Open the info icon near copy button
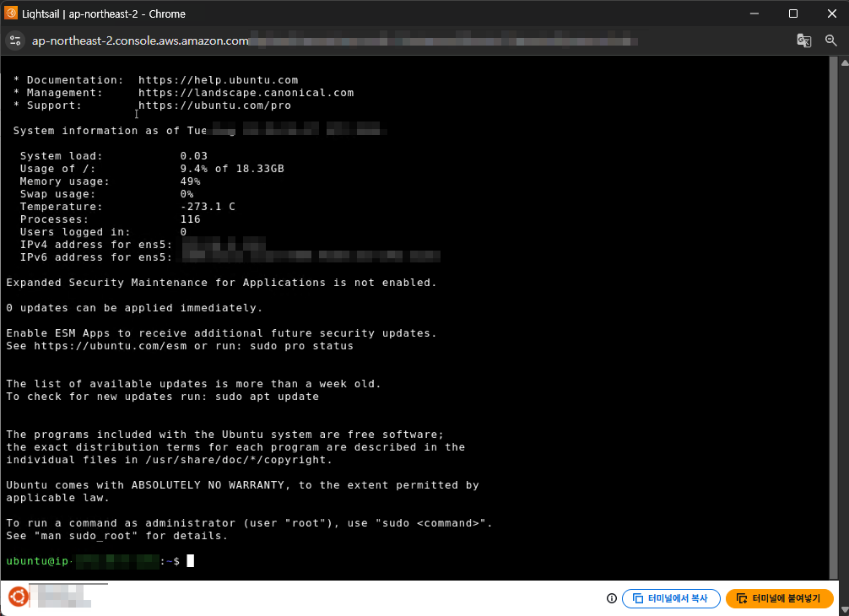The width and height of the screenshot is (849, 616). [x=611, y=598]
